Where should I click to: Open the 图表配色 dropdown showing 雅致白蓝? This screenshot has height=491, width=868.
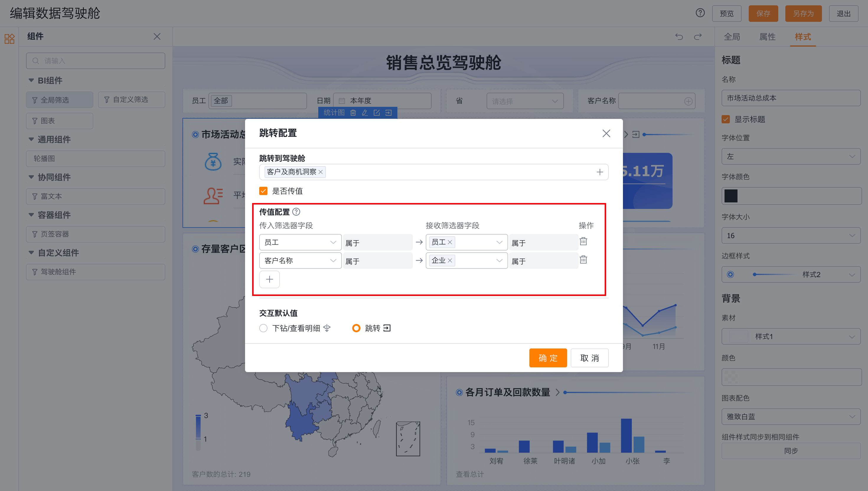pos(791,417)
